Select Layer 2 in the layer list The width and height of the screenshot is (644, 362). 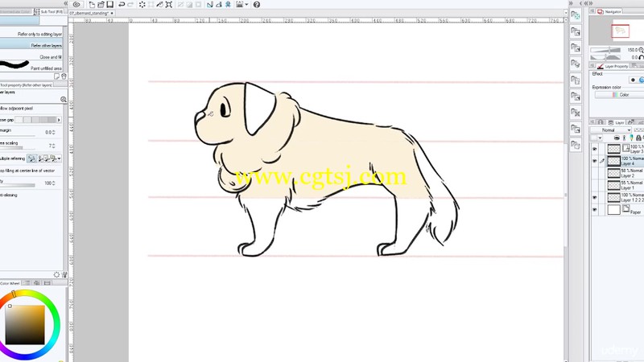[625, 173]
